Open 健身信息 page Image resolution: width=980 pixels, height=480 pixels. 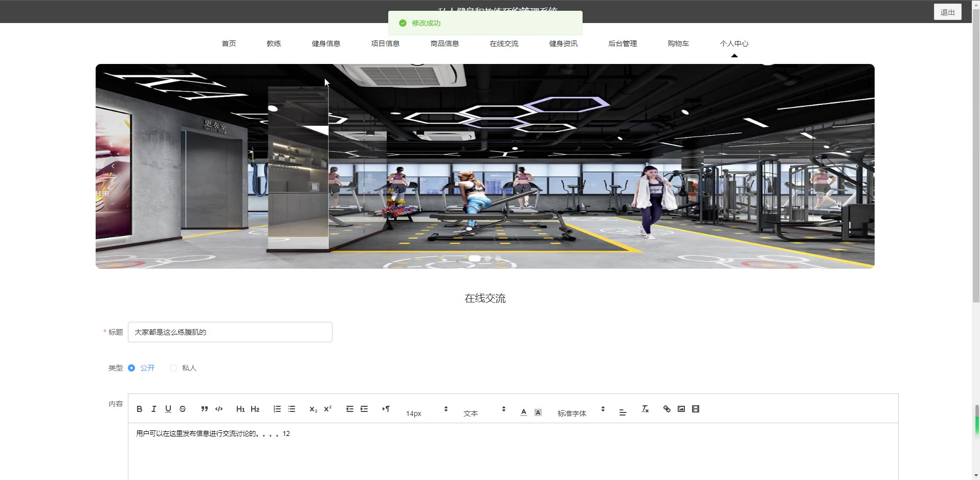tap(326, 43)
